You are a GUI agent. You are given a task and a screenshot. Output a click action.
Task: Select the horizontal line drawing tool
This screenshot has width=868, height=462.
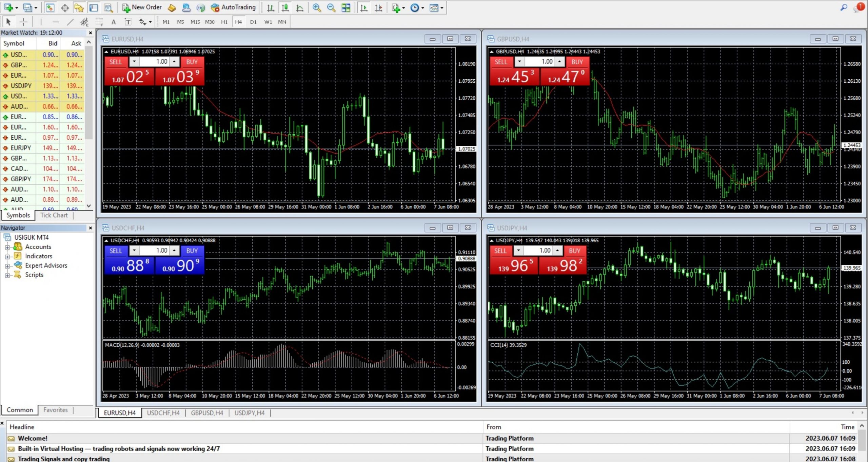(56, 22)
